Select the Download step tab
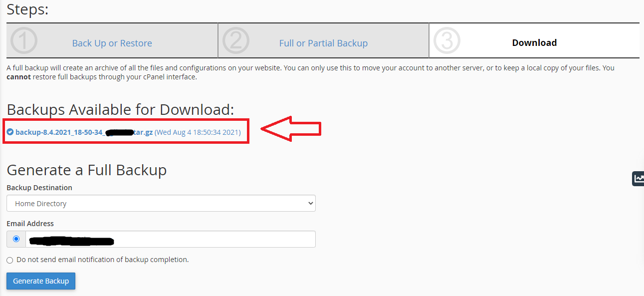Viewport: 644px width, 296px height. [x=534, y=43]
